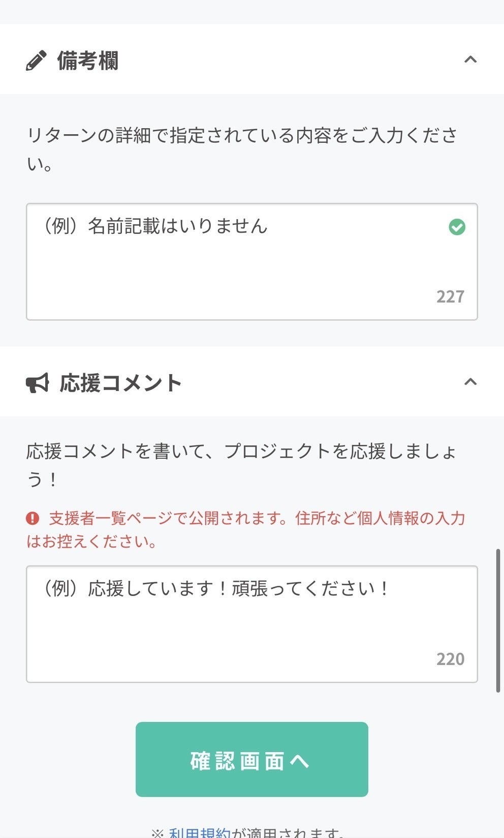This screenshot has height=838, width=504.
Task: Collapse the 備考欄 section with its chevron
Action: (470, 59)
